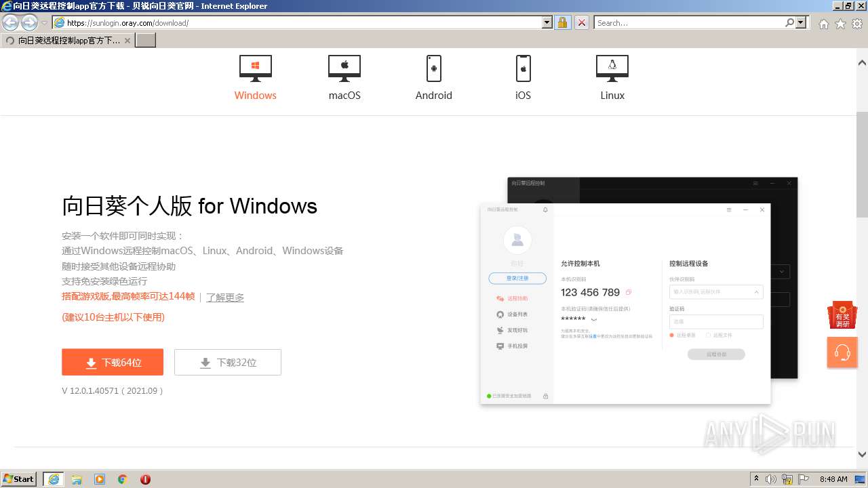
Task: Click the Android tab label
Action: tap(434, 96)
